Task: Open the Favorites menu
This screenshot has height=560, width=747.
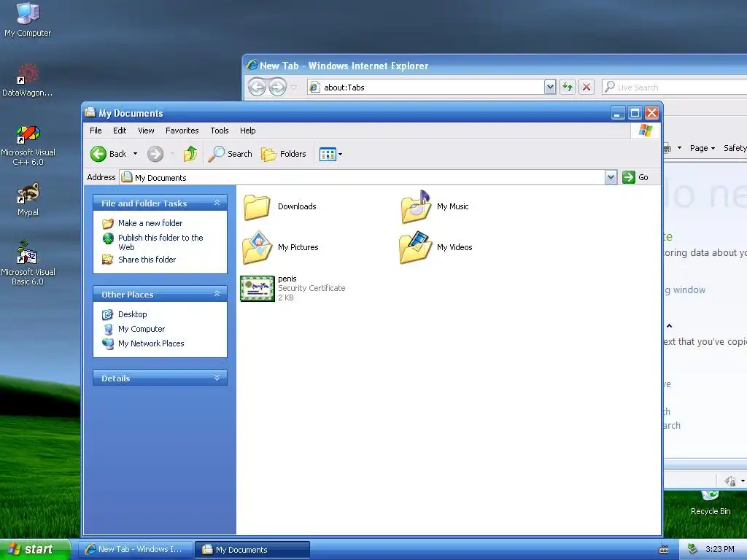Action: [182, 131]
